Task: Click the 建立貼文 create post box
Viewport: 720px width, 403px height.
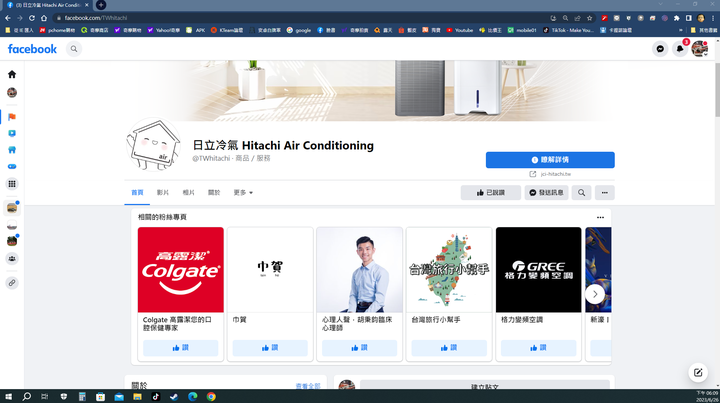Action: (x=485, y=385)
